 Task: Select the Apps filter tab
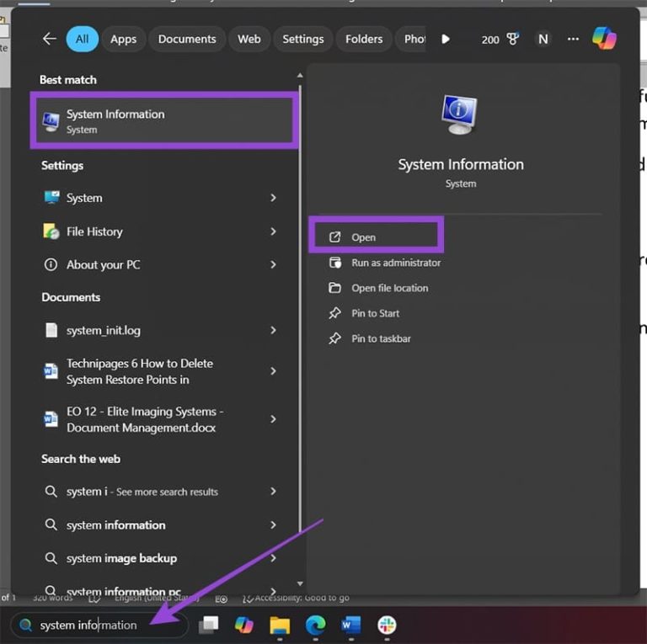tap(124, 39)
